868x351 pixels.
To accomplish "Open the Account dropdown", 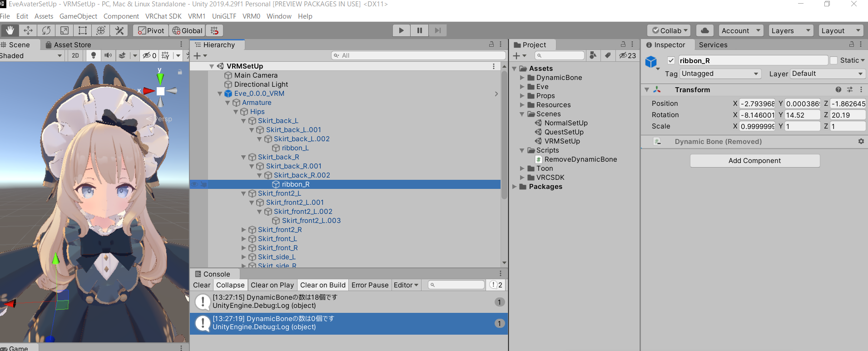I will (741, 30).
